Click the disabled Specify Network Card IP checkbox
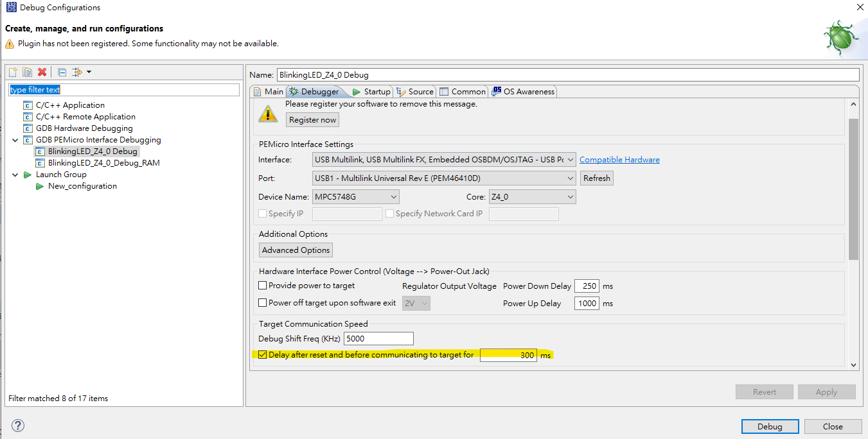The image size is (868, 439). (x=389, y=214)
